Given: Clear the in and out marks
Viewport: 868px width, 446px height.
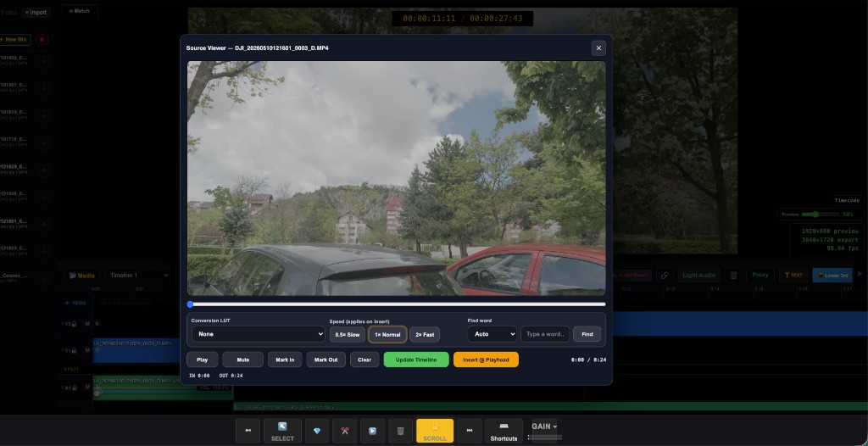Looking at the screenshot, I should point(364,360).
